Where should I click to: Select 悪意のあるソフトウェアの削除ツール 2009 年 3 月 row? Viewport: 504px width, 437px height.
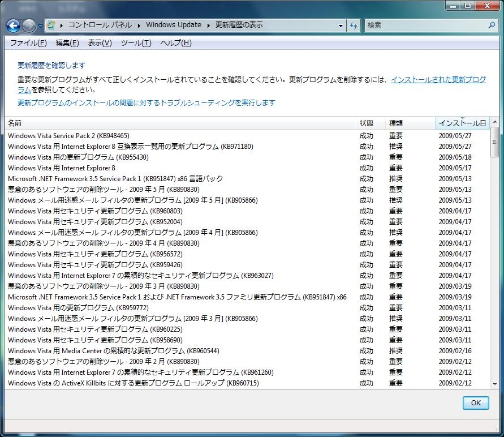pyautogui.click(x=247, y=286)
